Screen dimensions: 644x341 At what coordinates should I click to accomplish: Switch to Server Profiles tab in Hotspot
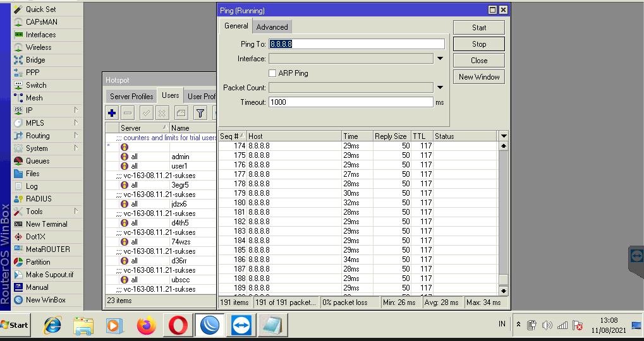click(131, 97)
